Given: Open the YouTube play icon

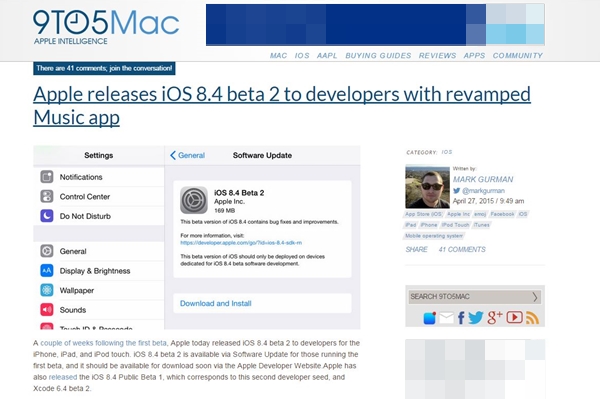Looking at the screenshot, I should click(514, 318).
